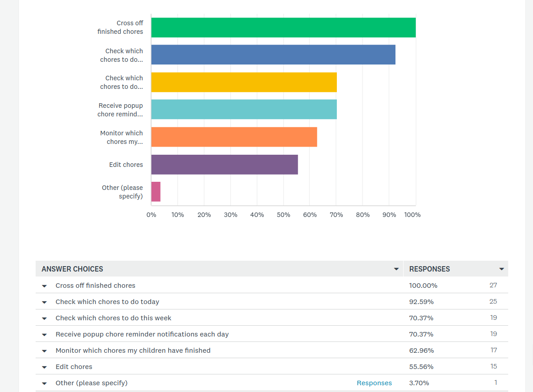This screenshot has height=392, width=533.
Task: Click the ANSWER CHOICES column header
Action: tap(72, 269)
